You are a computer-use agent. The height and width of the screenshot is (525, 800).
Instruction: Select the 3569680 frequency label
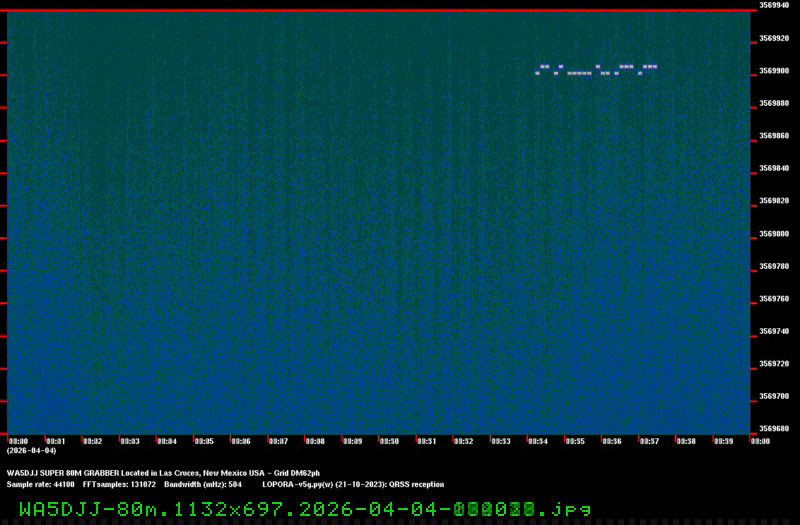pyautogui.click(x=775, y=429)
